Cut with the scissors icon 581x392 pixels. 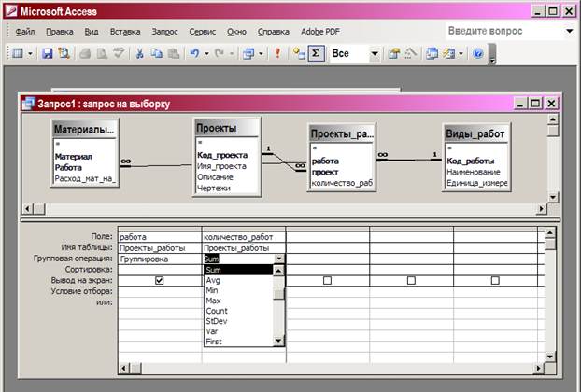140,54
